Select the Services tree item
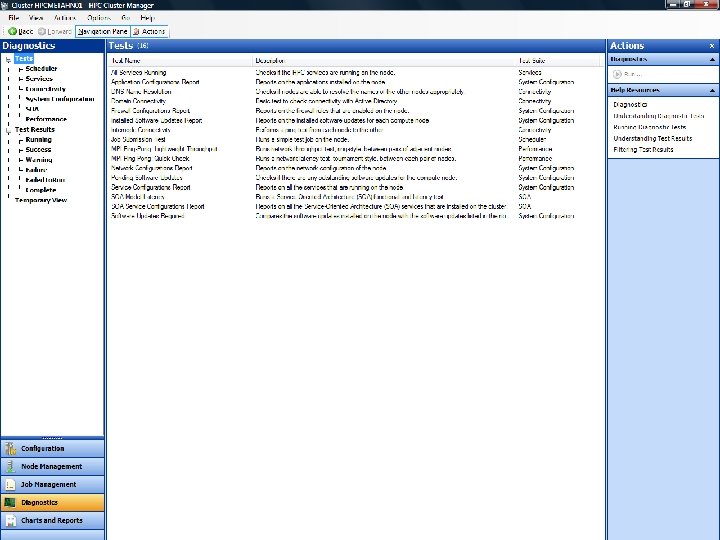The image size is (720, 540). (x=39, y=79)
